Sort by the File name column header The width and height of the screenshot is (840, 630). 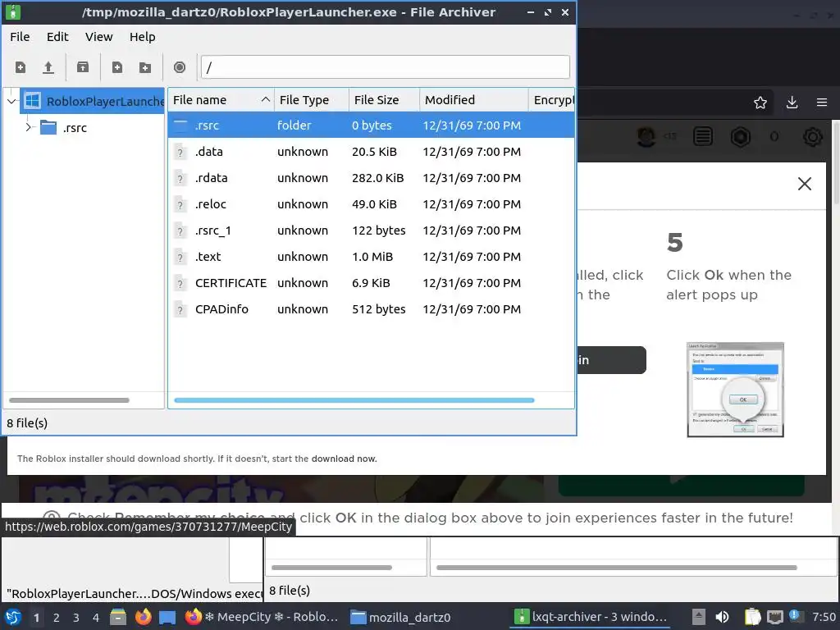[x=221, y=99]
